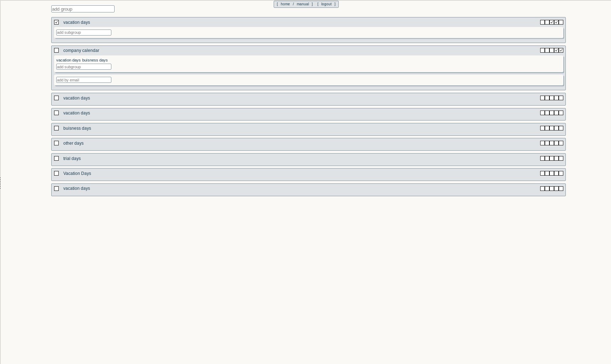Tick the checkbox beside company calendar

[56, 50]
